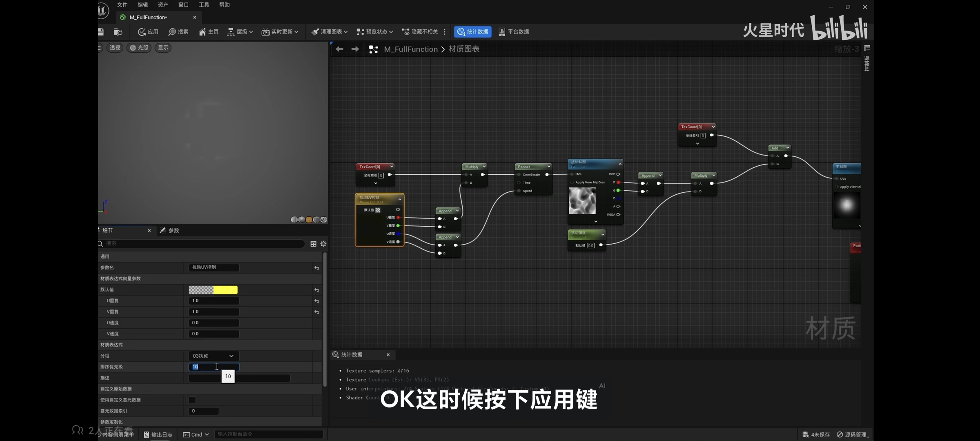
Task: Enable 使用自定义基元数据 checkbox
Action: point(192,400)
